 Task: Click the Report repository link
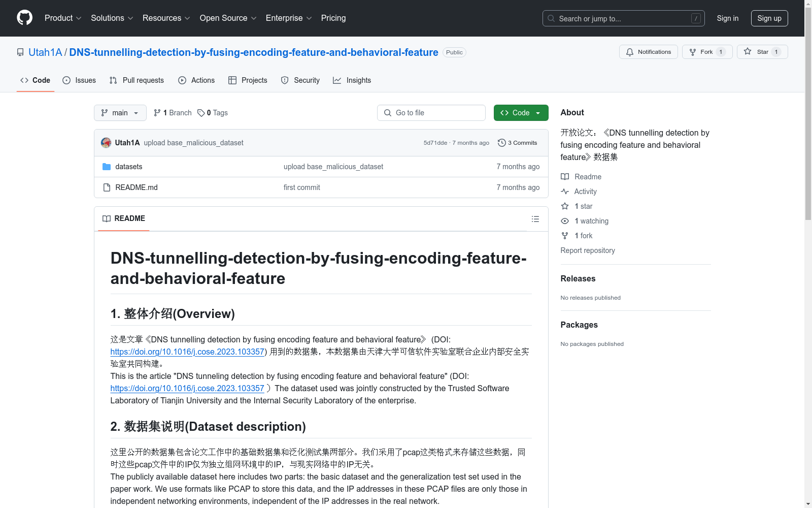point(587,250)
